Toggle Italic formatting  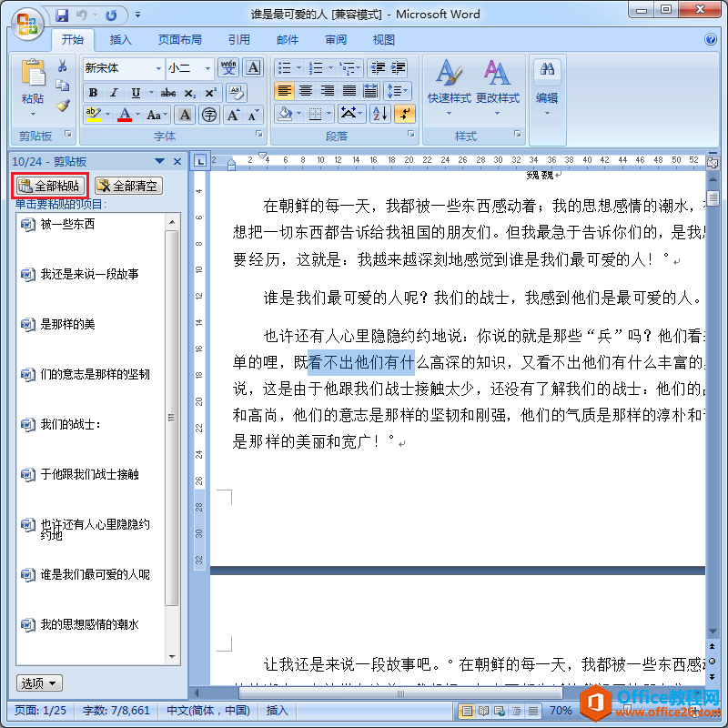pos(114,93)
